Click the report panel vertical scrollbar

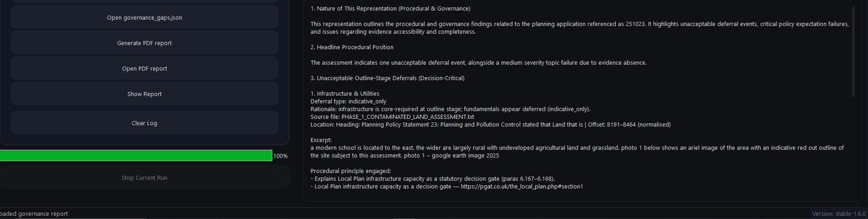[x=853, y=51]
